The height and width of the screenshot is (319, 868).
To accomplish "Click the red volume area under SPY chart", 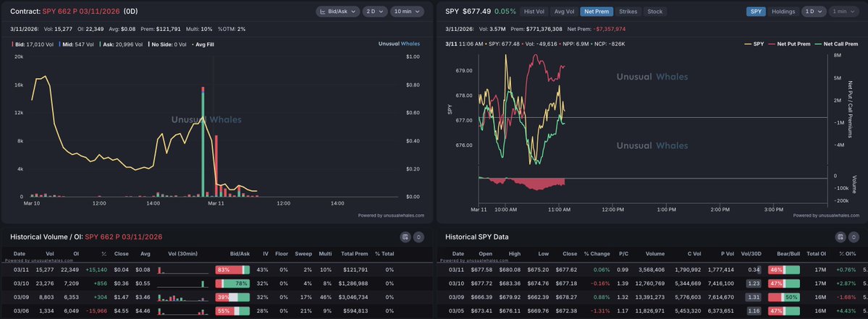I will (522, 184).
